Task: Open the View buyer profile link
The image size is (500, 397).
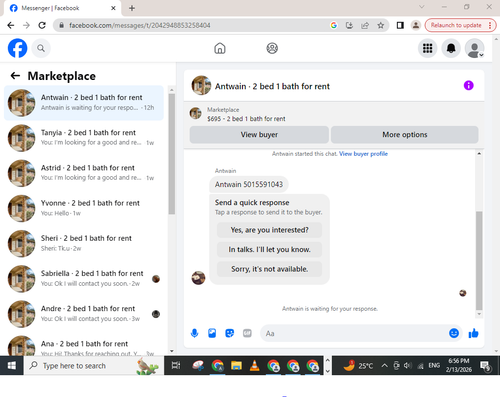Action: tap(363, 154)
